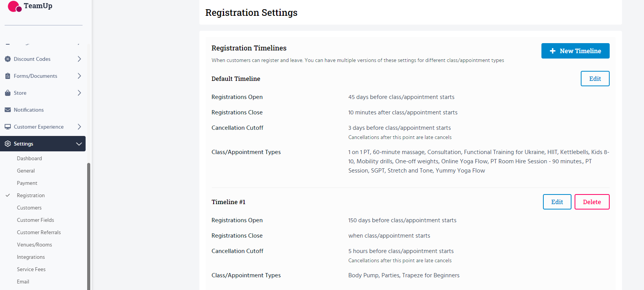This screenshot has width=644, height=290.
Task: Expand the Customer Experience chevron
Action: (79, 127)
